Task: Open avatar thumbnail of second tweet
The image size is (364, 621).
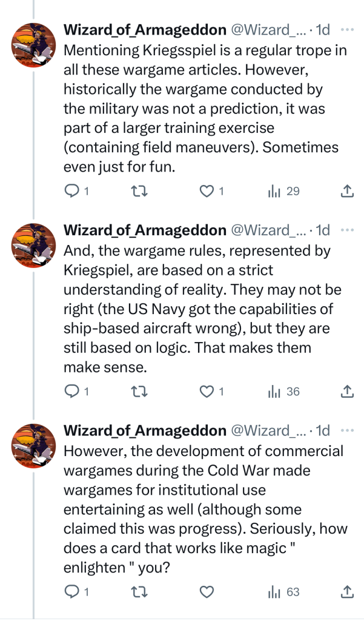Action: (x=34, y=245)
